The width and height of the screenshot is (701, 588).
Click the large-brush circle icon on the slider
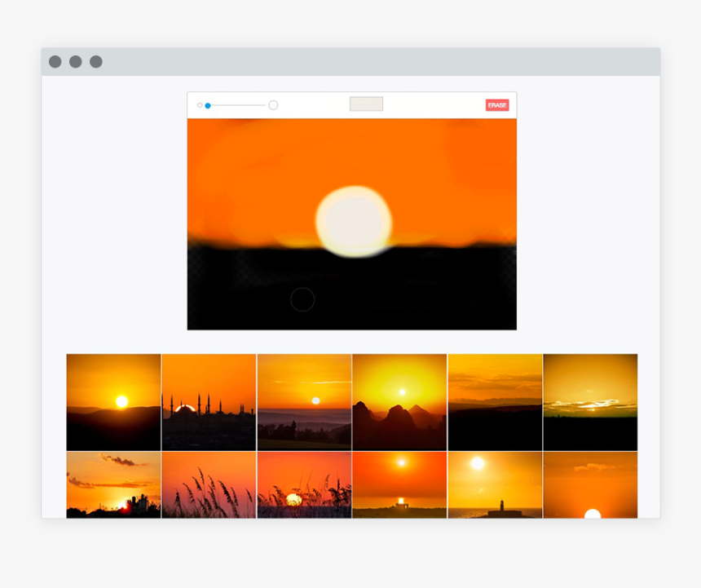tap(273, 105)
